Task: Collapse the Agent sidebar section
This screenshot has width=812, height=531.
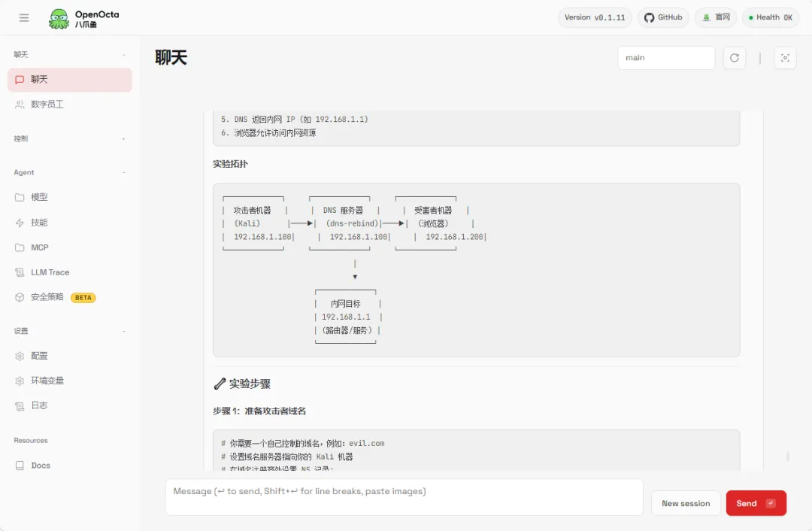Action: pos(124,172)
